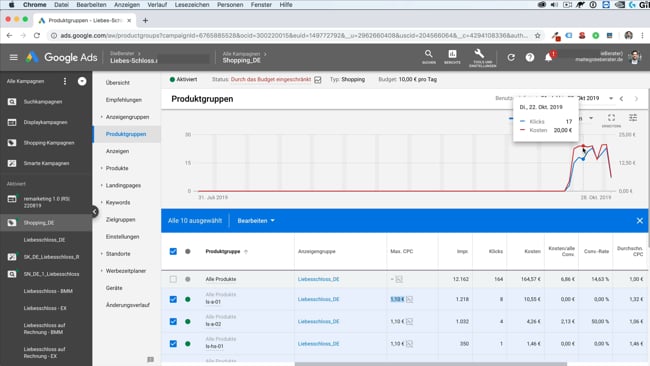Viewport: 650px width, 366px height.
Task: Open the Verlauf menu
Action: click(x=157, y=5)
